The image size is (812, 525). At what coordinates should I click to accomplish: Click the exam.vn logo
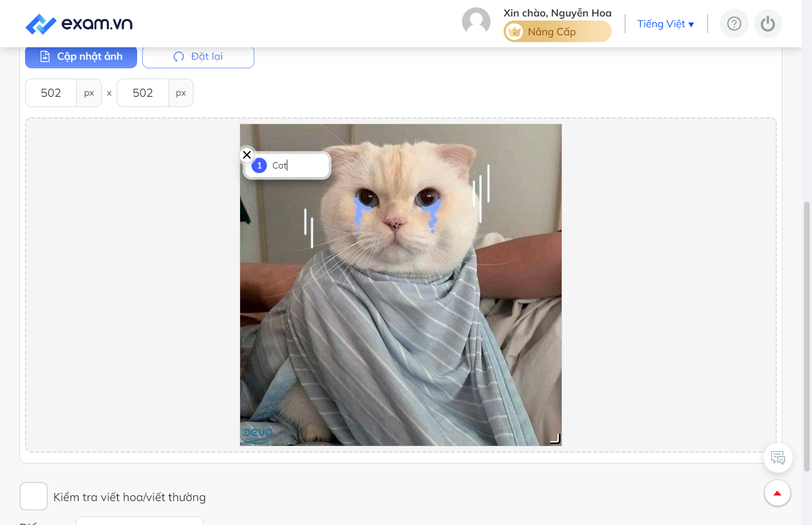tap(79, 24)
